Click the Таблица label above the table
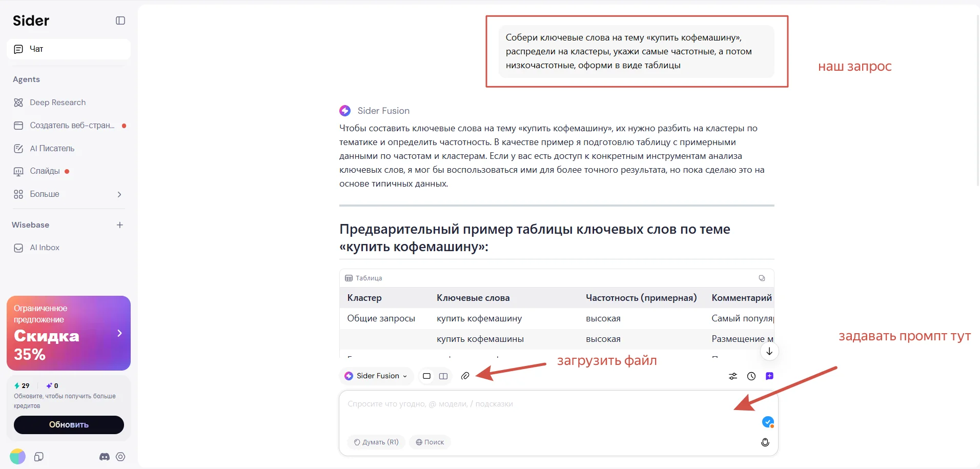Viewport: 980px width, 469px height. pos(369,278)
